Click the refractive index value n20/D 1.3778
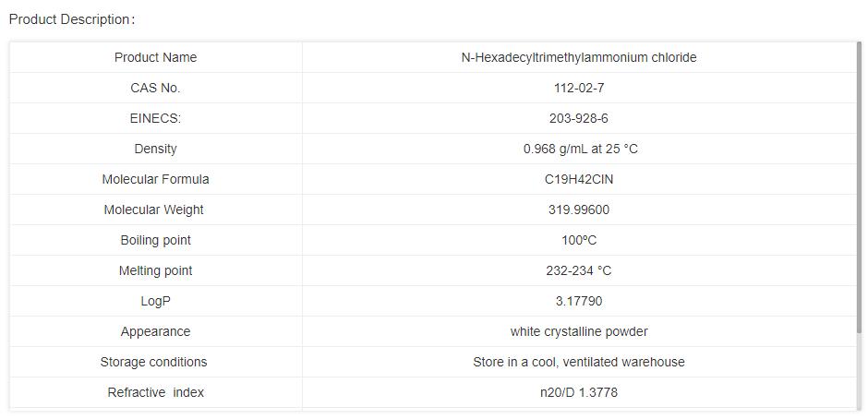The width and height of the screenshot is (868, 419). tap(578, 392)
